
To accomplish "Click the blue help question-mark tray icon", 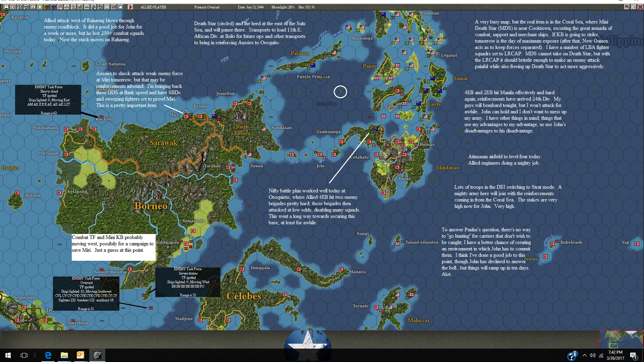I will [x=572, y=356].
